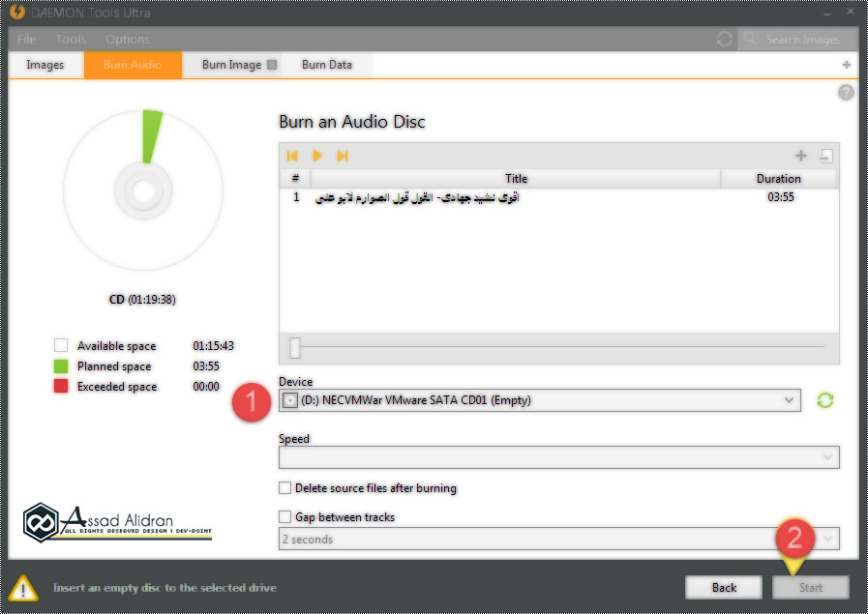The image size is (868, 614).
Task: Play the selected audio track
Action: pyautogui.click(x=317, y=156)
